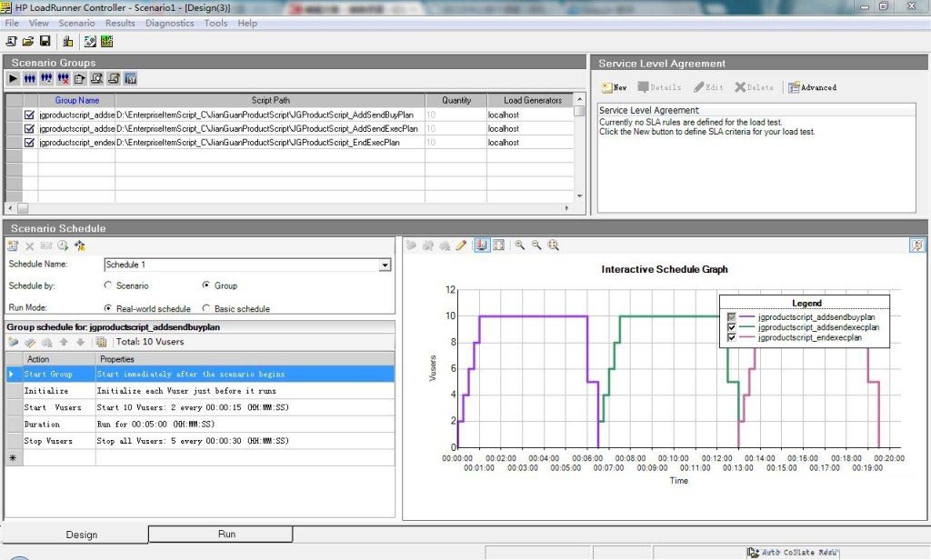931x560 pixels.
Task: Open a scenario via folder icon
Action: click(x=28, y=41)
